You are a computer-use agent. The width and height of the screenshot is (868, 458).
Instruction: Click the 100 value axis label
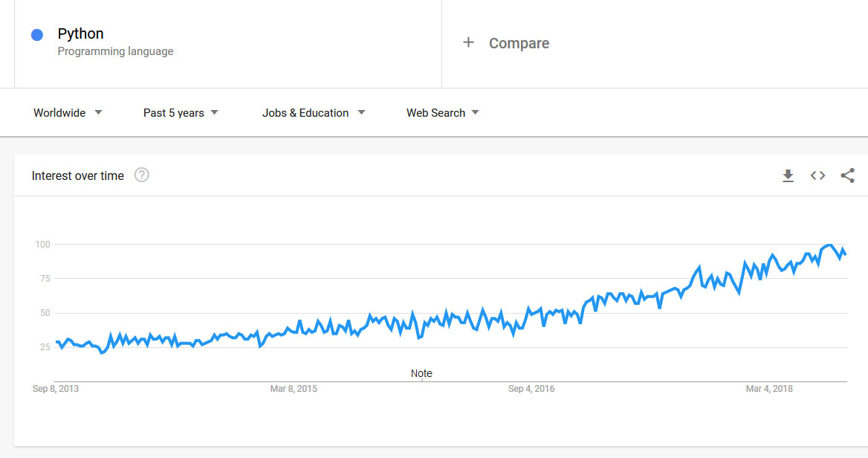[x=42, y=245]
